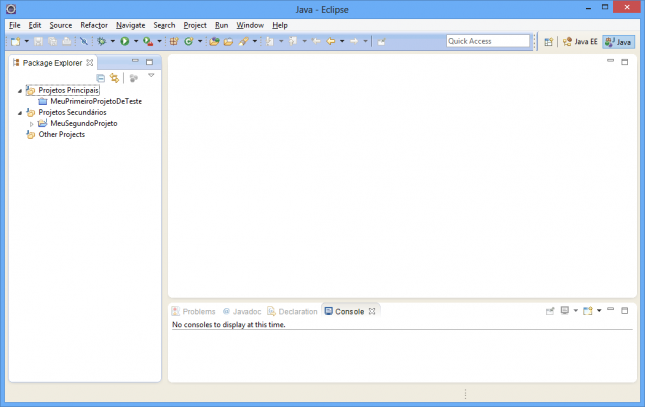Screen dimensions: 645x407
Task: Open the File menu
Action: 14,25
